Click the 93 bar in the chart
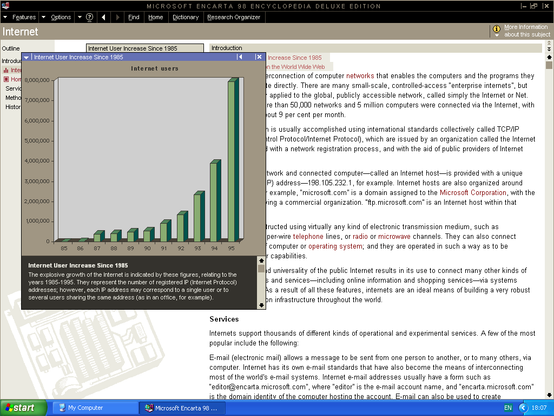The image size is (554, 416). (199, 217)
